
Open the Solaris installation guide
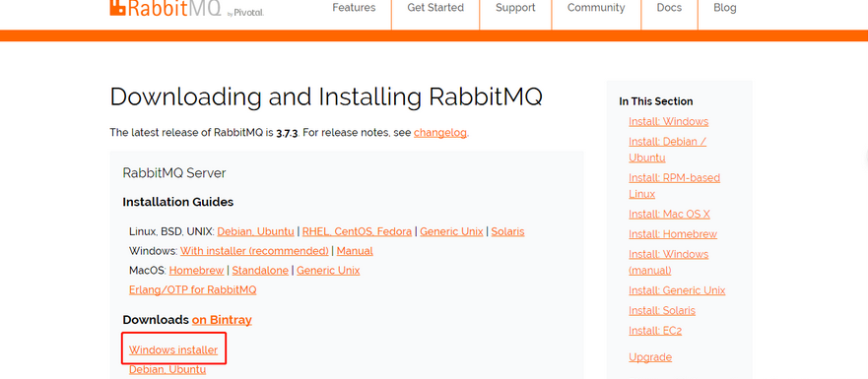[x=507, y=231]
